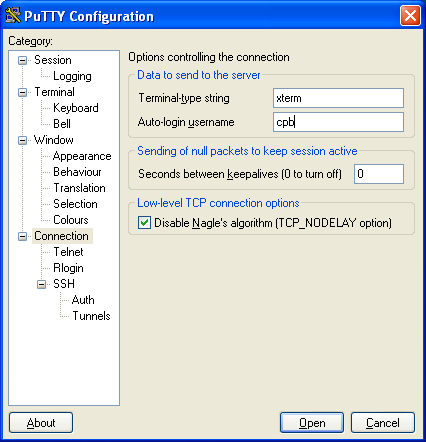Viewport: 426px width, 442px height.
Task: Collapse the SSH tree node
Action: coord(41,284)
